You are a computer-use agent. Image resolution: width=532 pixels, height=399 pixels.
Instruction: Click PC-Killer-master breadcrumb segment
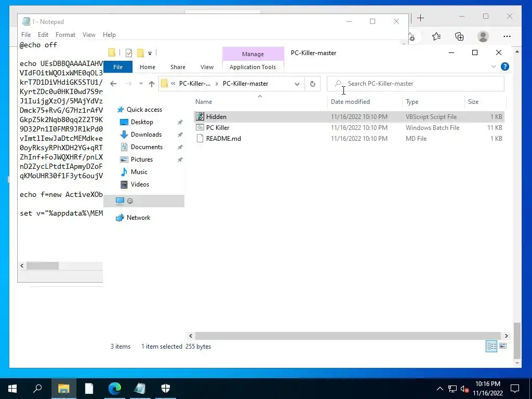click(245, 84)
